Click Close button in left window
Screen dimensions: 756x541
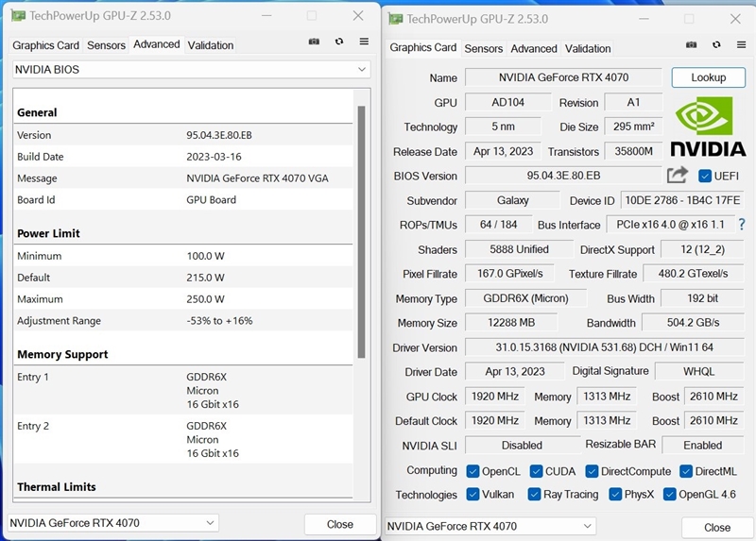[x=340, y=524]
